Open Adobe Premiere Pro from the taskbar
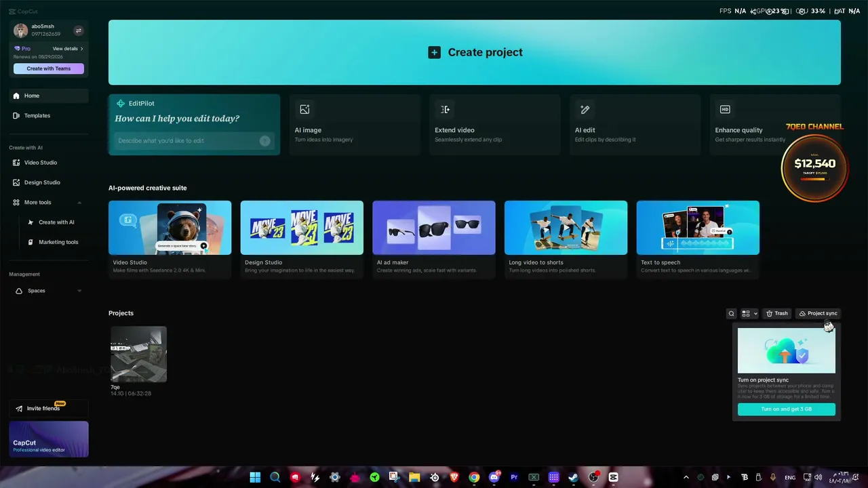This screenshot has height=488, width=868. [x=514, y=477]
